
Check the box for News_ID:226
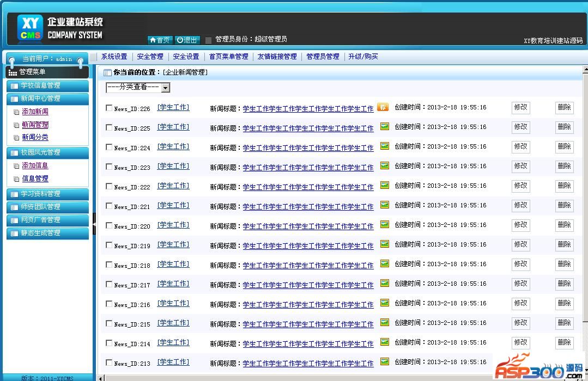[109, 108]
